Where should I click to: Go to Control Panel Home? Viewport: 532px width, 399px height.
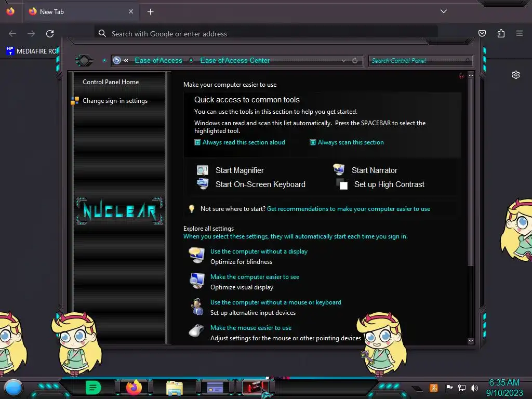(x=111, y=82)
